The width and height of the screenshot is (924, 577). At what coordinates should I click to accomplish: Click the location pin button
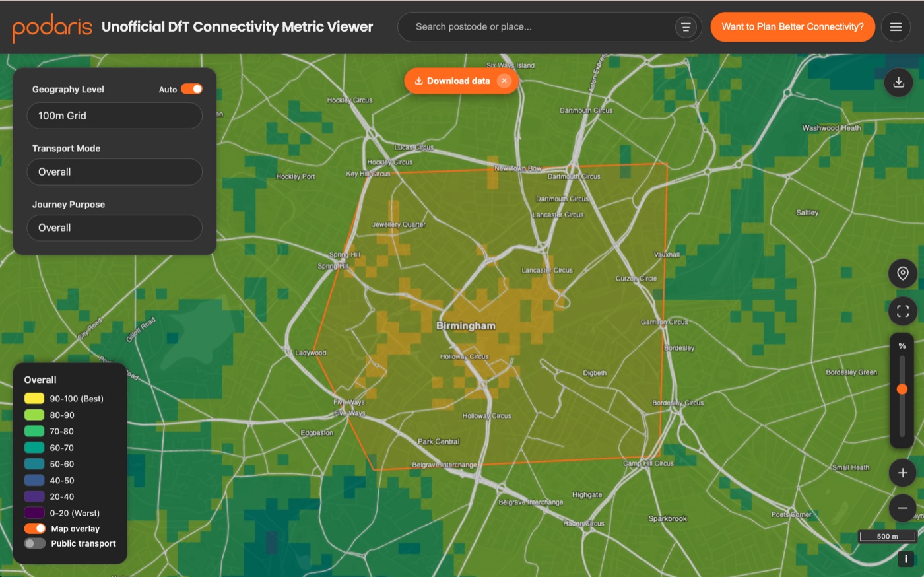pyautogui.click(x=902, y=273)
